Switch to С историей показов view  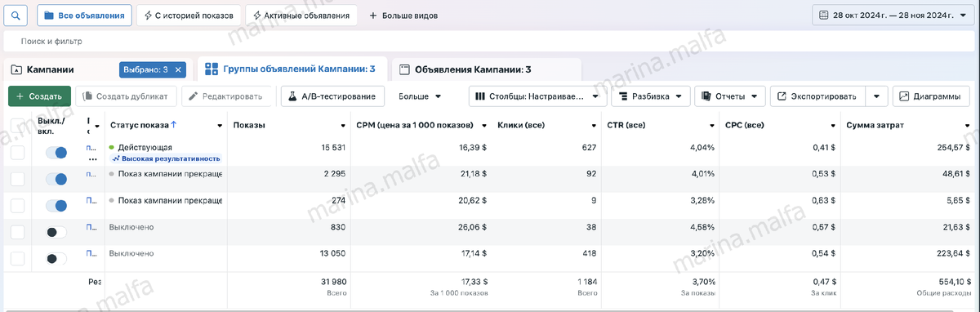189,16
